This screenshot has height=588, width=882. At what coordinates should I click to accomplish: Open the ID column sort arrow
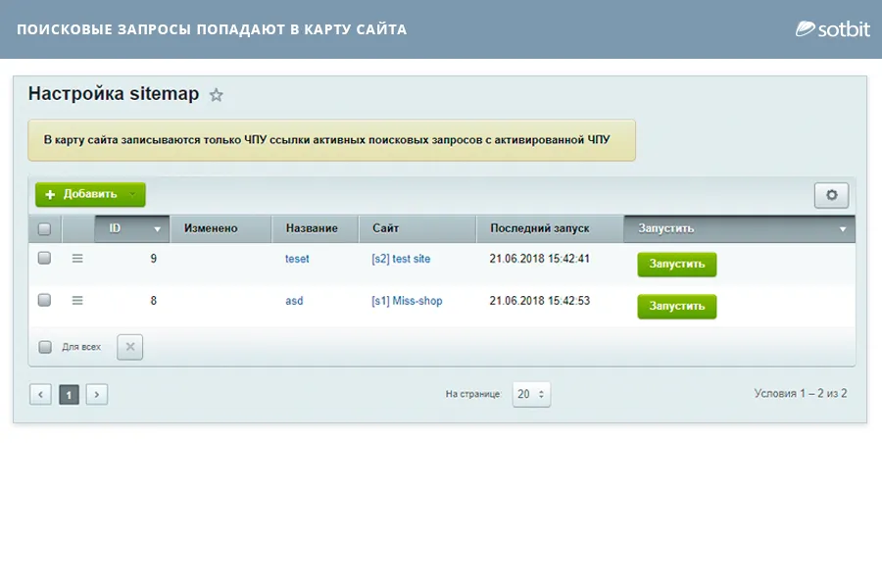point(158,229)
